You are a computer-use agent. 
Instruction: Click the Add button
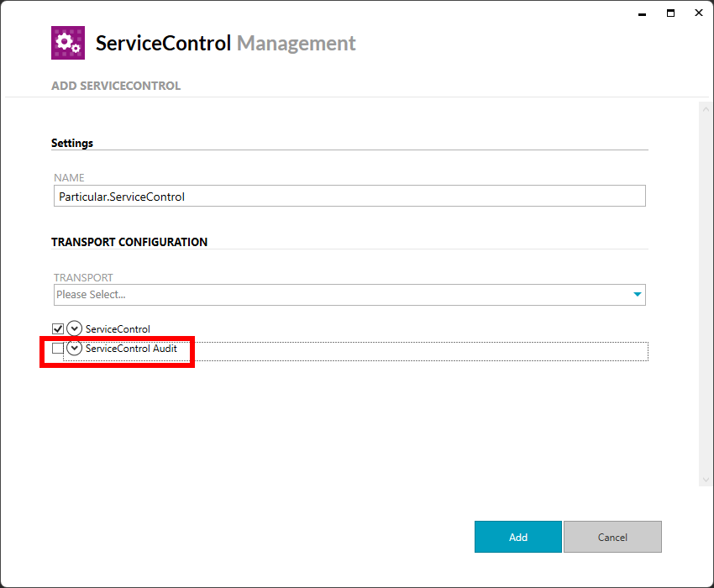(x=518, y=537)
